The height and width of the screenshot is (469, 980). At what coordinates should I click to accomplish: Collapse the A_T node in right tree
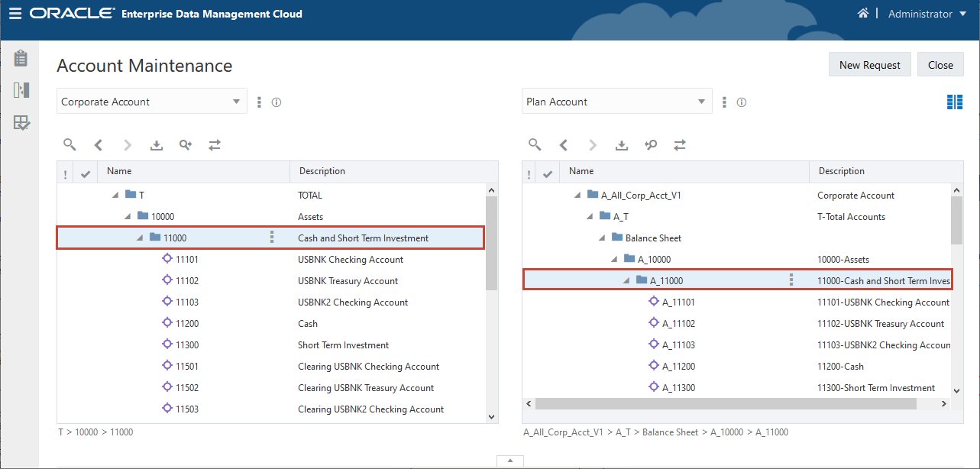[x=590, y=217]
